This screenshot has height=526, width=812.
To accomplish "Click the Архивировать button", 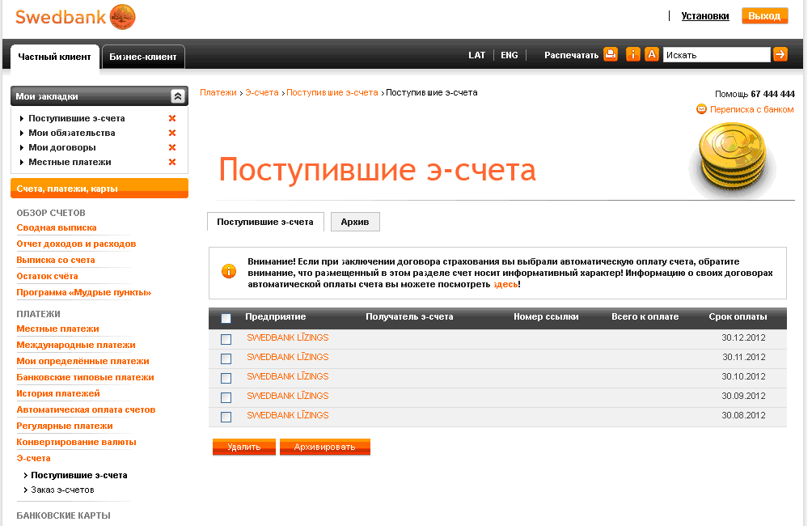I will pos(324,447).
